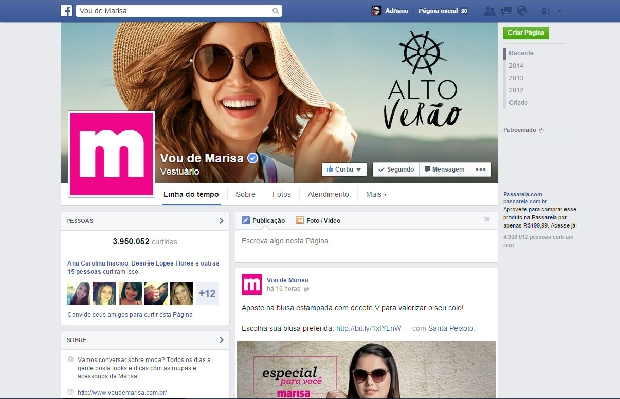Click the Passarela.com sponsored ad title
Image resolution: width=620 pixels, height=399 pixels.
pos(522,194)
